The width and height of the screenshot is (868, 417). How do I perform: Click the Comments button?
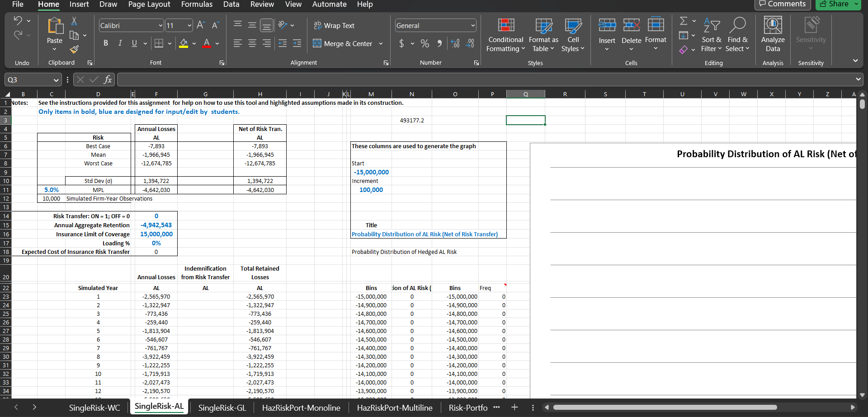tap(782, 4)
